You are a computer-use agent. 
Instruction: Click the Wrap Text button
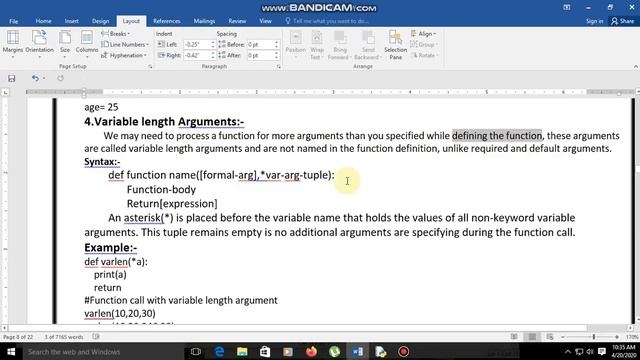[317, 44]
